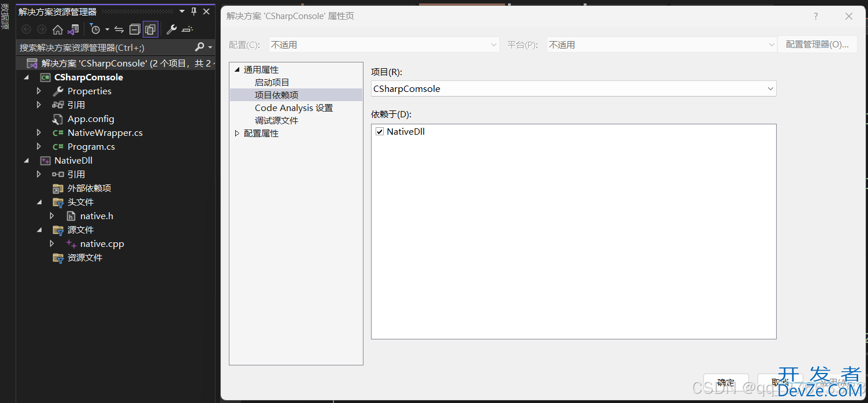Click the C# icon of NativeWrapper.cs
This screenshot has width=868, height=403.
click(x=58, y=132)
